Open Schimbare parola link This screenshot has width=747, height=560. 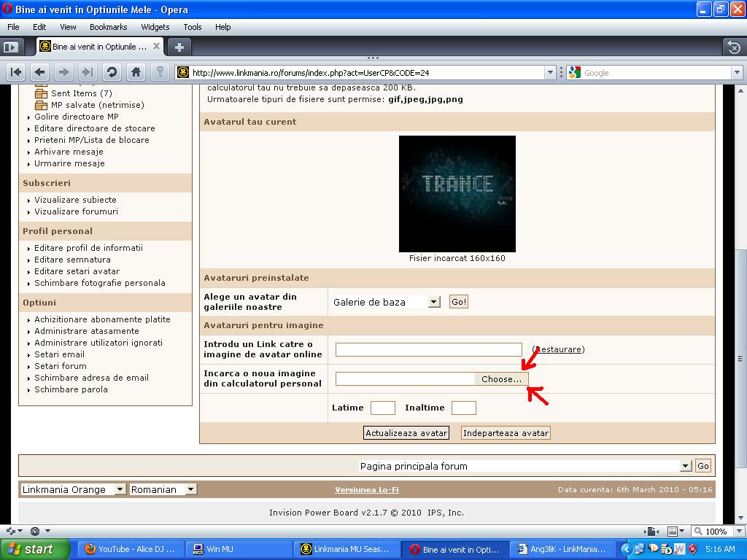pos(71,389)
